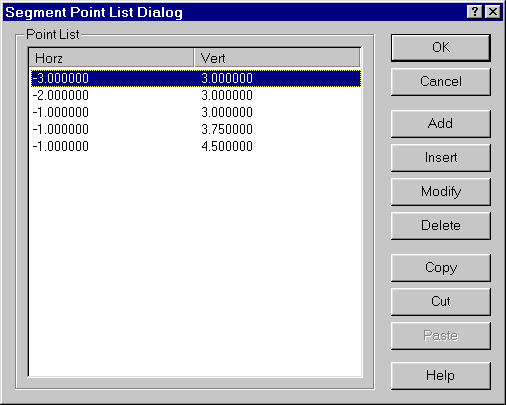The width and height of the screenshot is (506, 405).
Task: Select the point with Vert 4.500000
Action: (x=196, y=146)
